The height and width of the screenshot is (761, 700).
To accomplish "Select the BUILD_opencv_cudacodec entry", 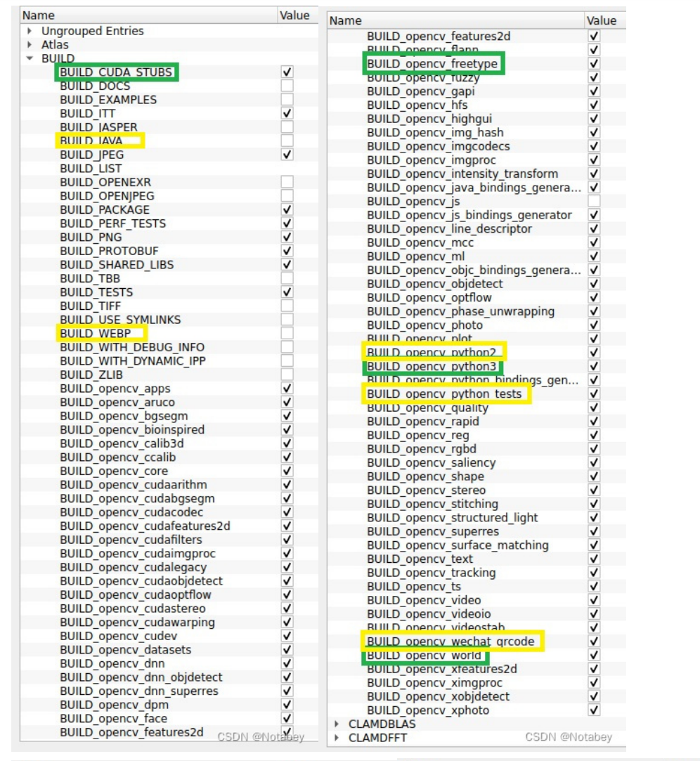I will pyautogui.click(x=131, y=512).
